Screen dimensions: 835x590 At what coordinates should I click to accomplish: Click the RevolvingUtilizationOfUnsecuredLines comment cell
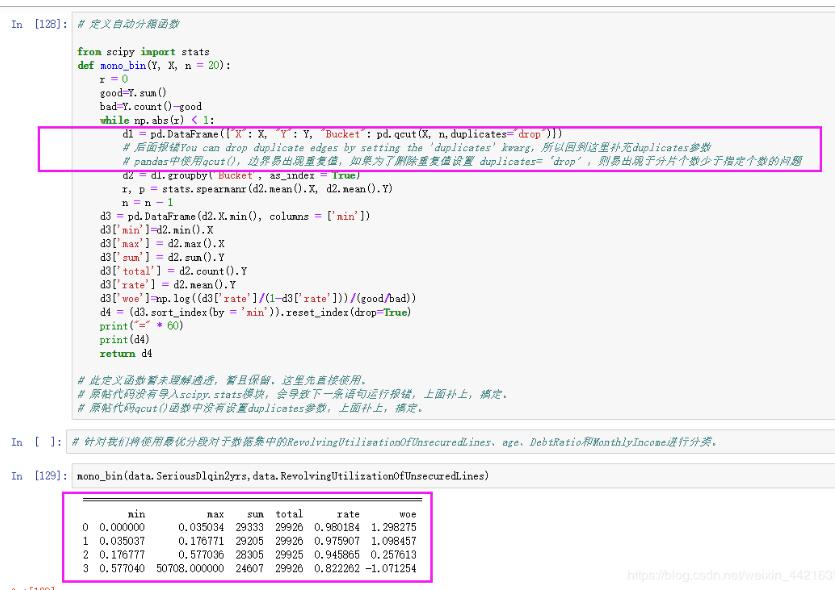[x=450, y=442]
